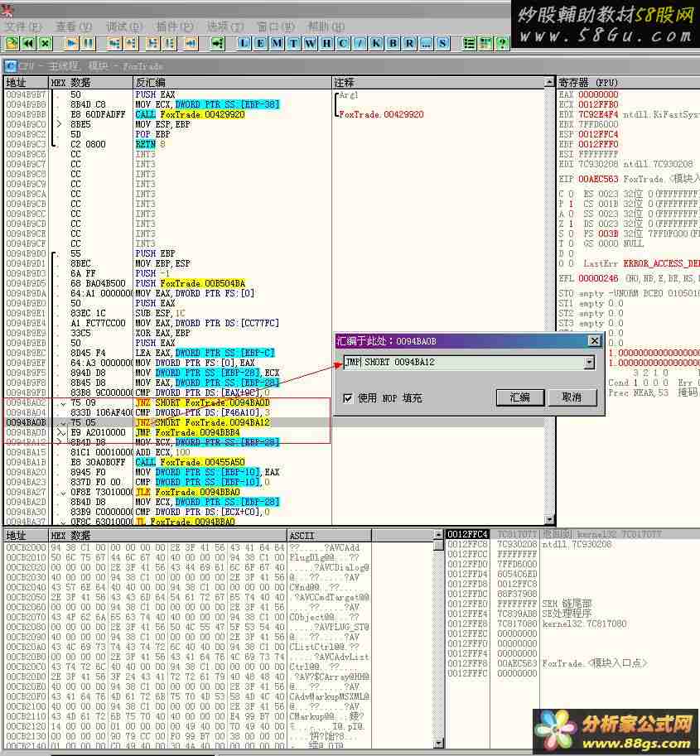Show Source with the S icon

(x=442, y=43)
